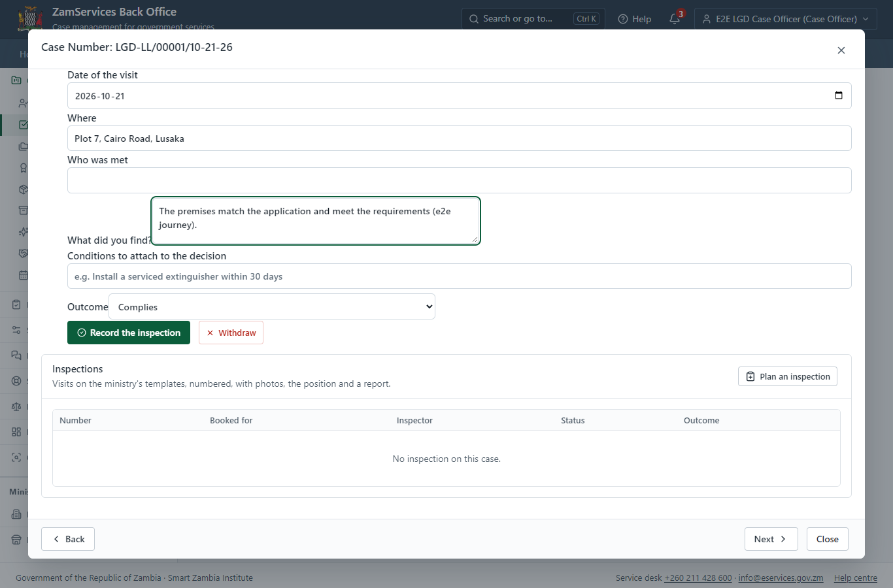893x588 pixels.
Task: Click the users icon in background sidebar
Action: 24,103
